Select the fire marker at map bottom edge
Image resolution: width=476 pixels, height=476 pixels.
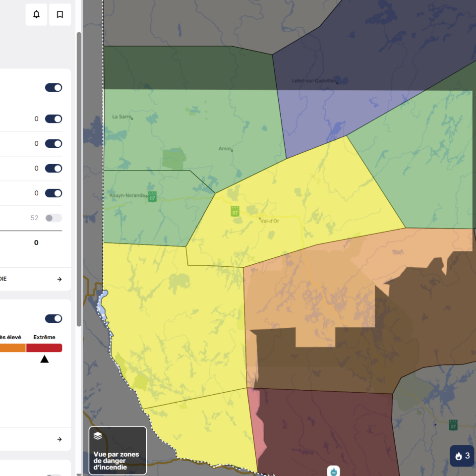coord(333,471)
